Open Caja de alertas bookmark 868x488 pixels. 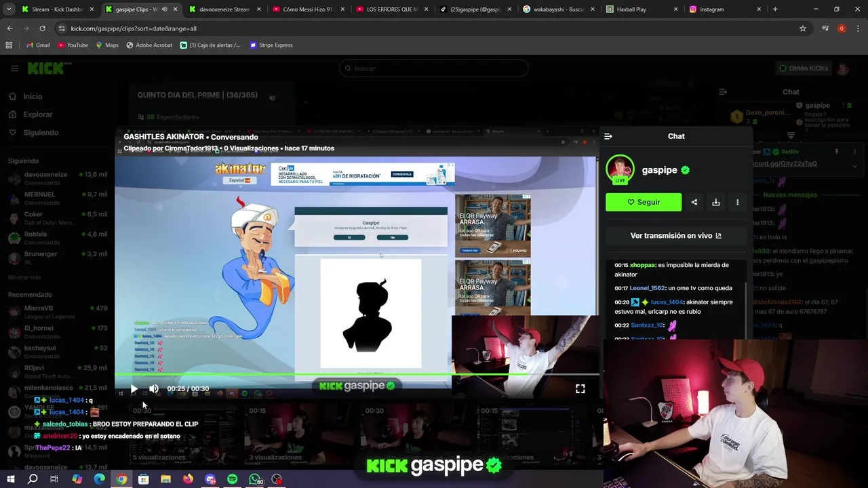pos(210,45)
